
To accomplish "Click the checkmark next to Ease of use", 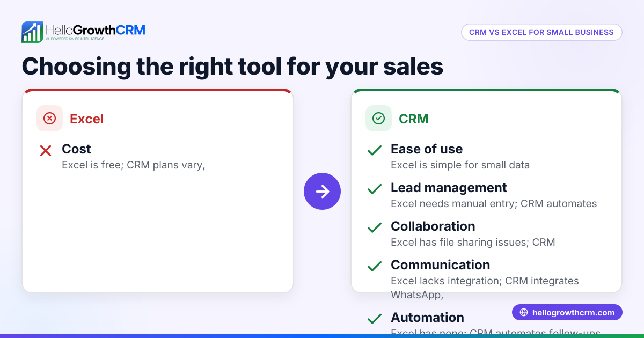I will click(x=375, y=151).
